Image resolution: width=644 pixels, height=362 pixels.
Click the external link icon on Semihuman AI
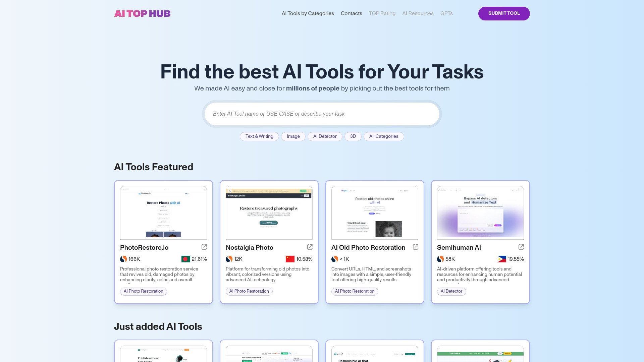coord(522,247)
